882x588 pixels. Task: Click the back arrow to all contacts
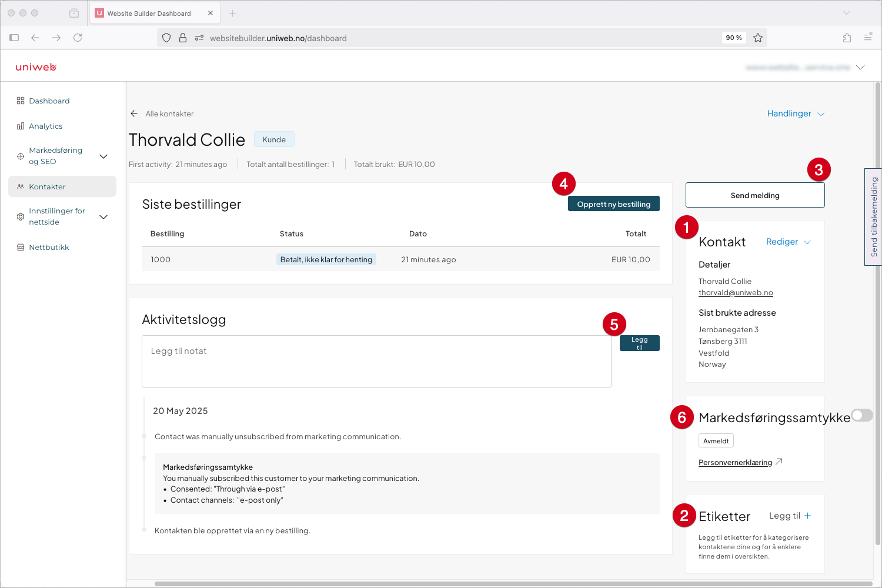[134, 113]
